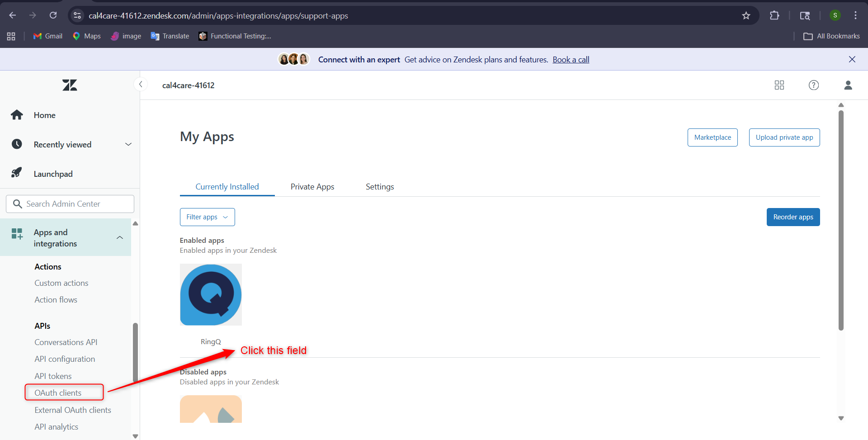The height and width of the screenshot is (440, 868).
Task: Follow the Book a call link
Action: point(571,60)
